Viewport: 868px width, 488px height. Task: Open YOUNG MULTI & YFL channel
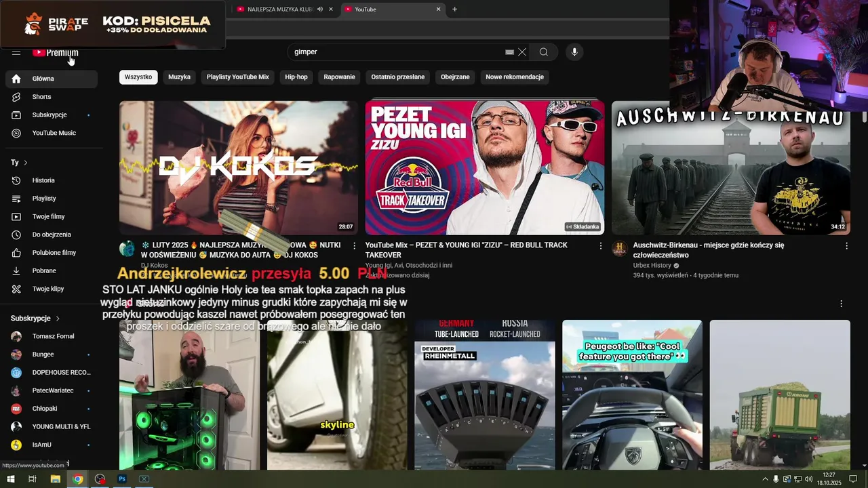pyautogui.click(x=52, y=427)
